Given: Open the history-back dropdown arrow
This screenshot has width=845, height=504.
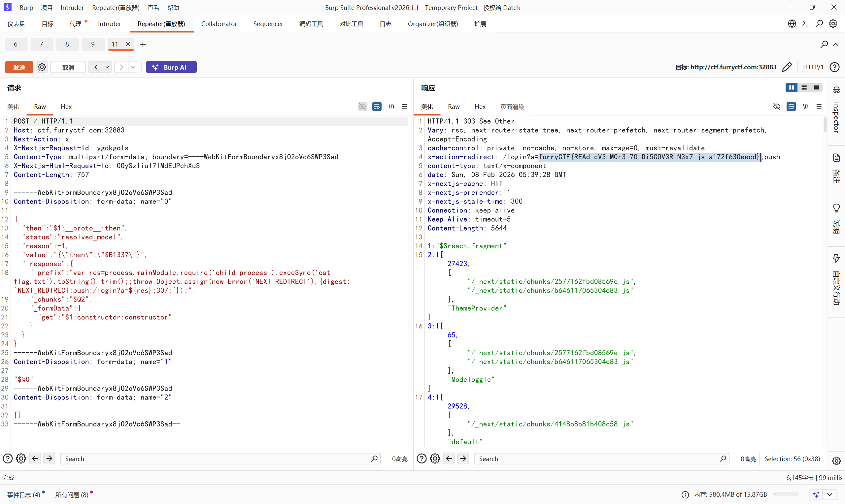Looking at the screenshot, I should 107,67.
